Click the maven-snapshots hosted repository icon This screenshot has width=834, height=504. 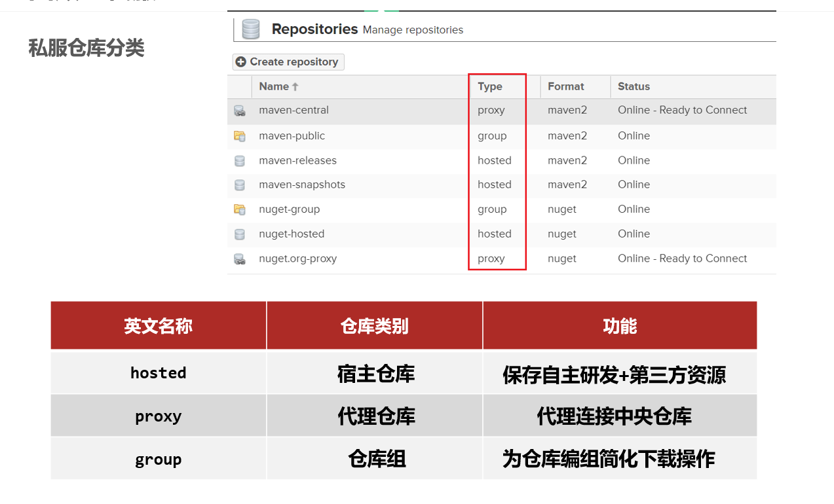(x=240, y=185)
